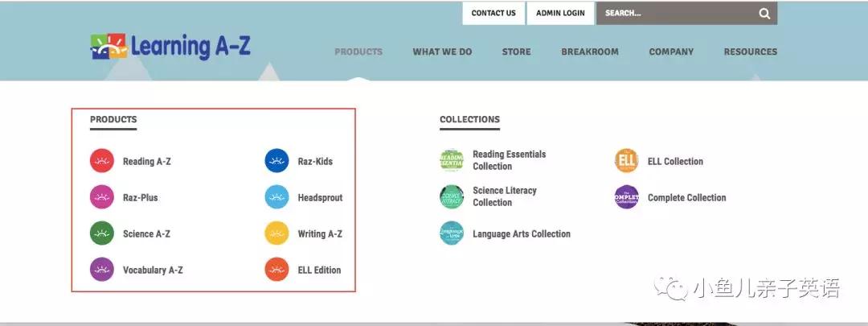
Task: Click the Language Arts Collection badge icon
Action: 452,233
